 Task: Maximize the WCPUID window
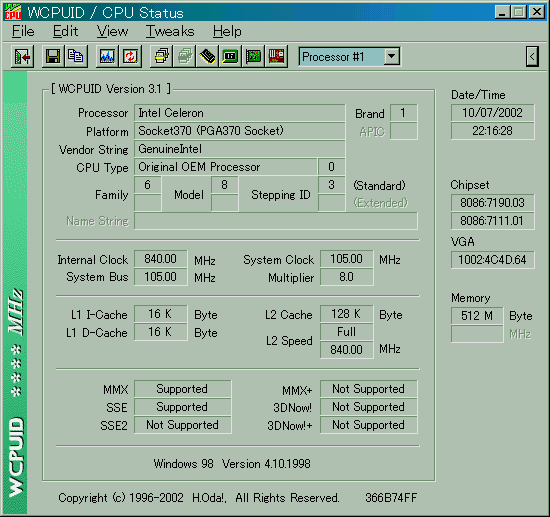[x=519, y=12]
